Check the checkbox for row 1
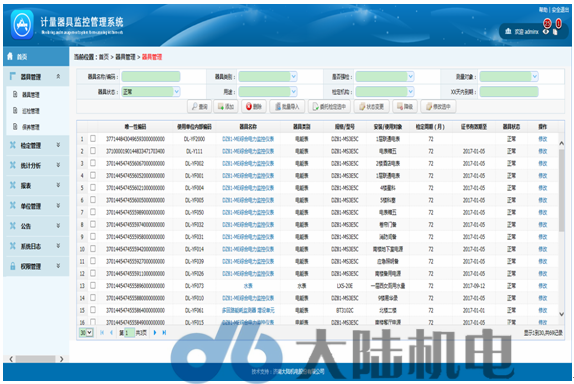574x384 pixels. click(x=93, y=138)
